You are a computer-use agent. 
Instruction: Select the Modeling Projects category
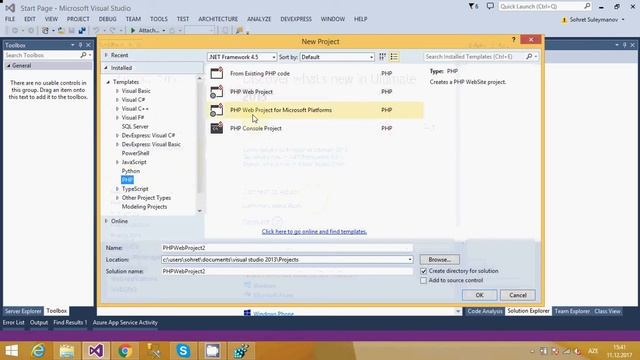144,207
